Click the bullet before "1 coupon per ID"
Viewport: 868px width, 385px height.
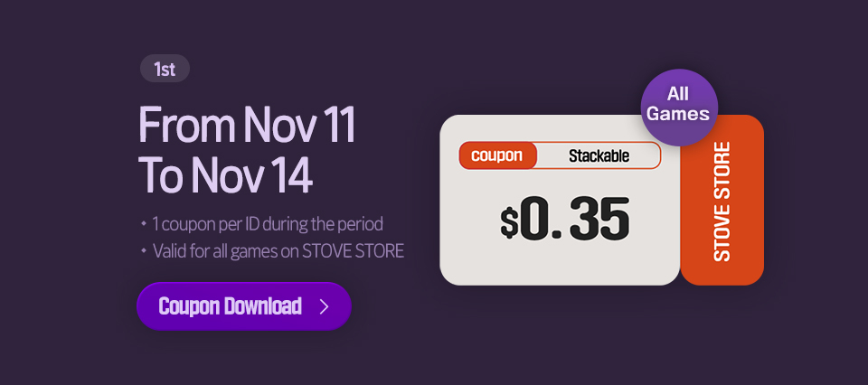[143, 223]
